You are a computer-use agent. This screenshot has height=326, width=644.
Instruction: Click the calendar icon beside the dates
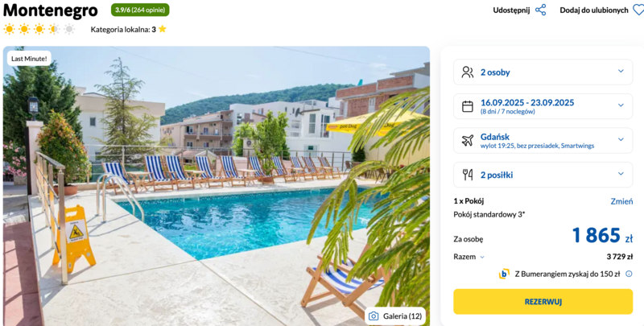point(468,106)
